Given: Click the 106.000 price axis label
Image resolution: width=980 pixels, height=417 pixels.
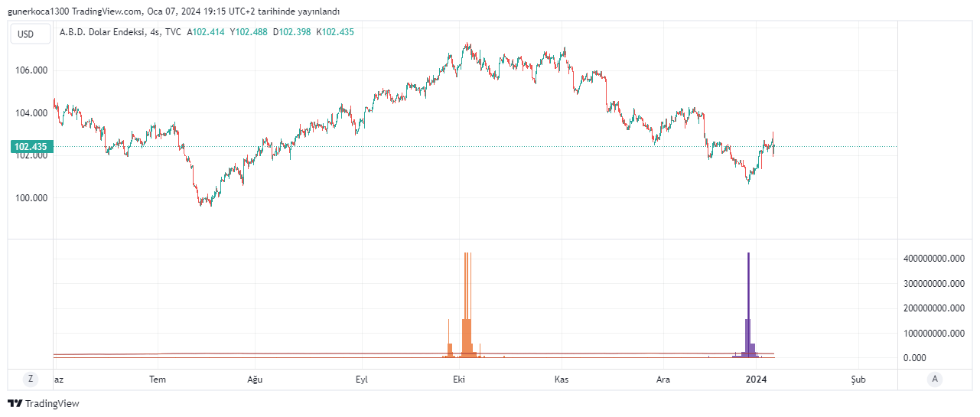Looking at the screenshot, I should pos(32,70).
